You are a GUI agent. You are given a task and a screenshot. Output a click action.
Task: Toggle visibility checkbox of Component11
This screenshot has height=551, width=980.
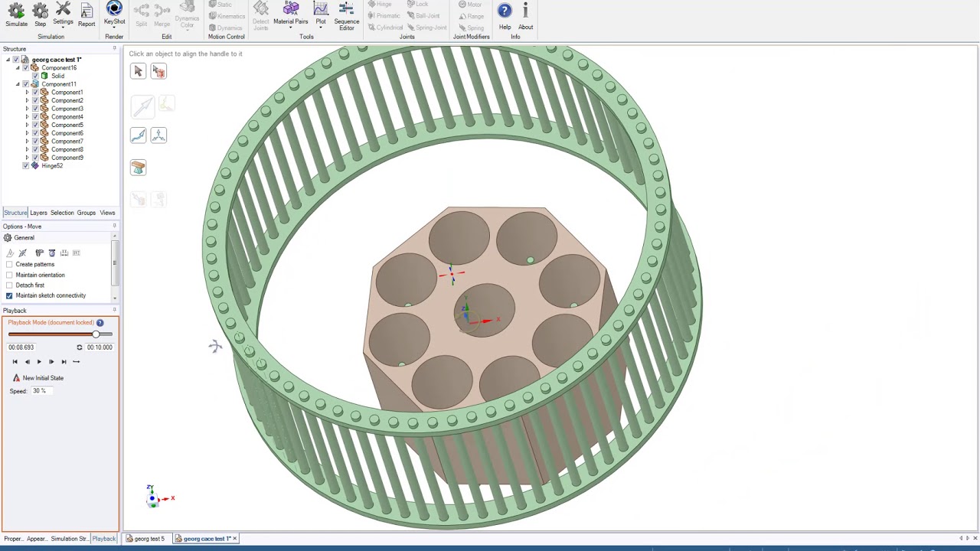tap(25, 84)
